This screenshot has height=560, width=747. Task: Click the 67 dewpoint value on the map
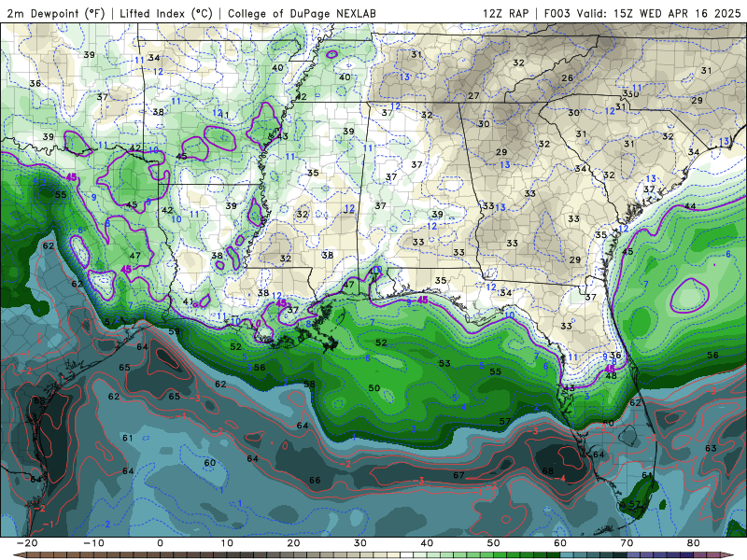pos(458,475)
